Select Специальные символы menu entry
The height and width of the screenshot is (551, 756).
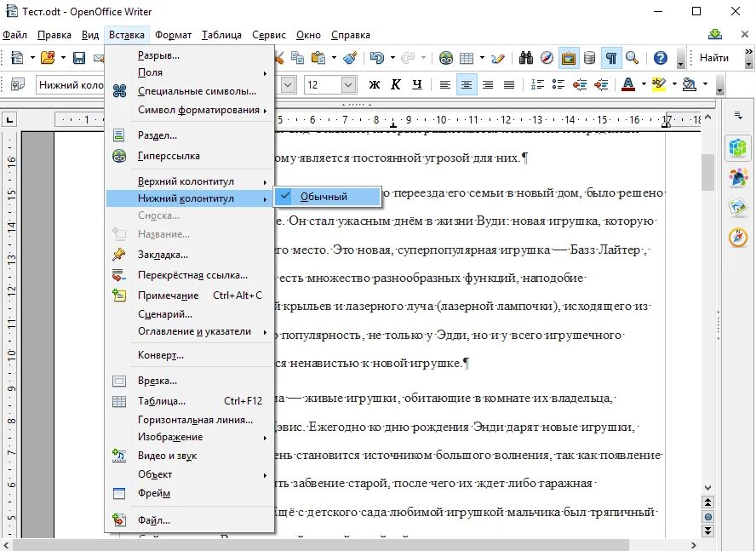pyautogui.click(x=190, y=91)
